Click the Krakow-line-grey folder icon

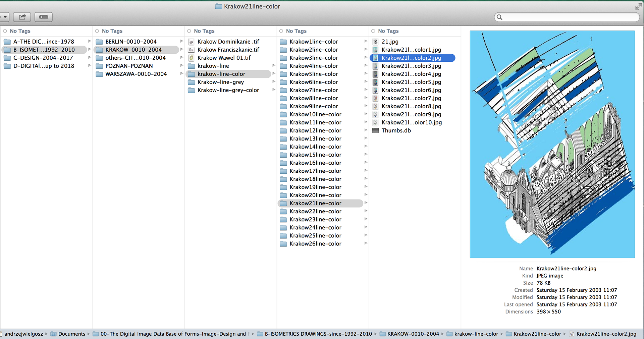click(191, 82)
